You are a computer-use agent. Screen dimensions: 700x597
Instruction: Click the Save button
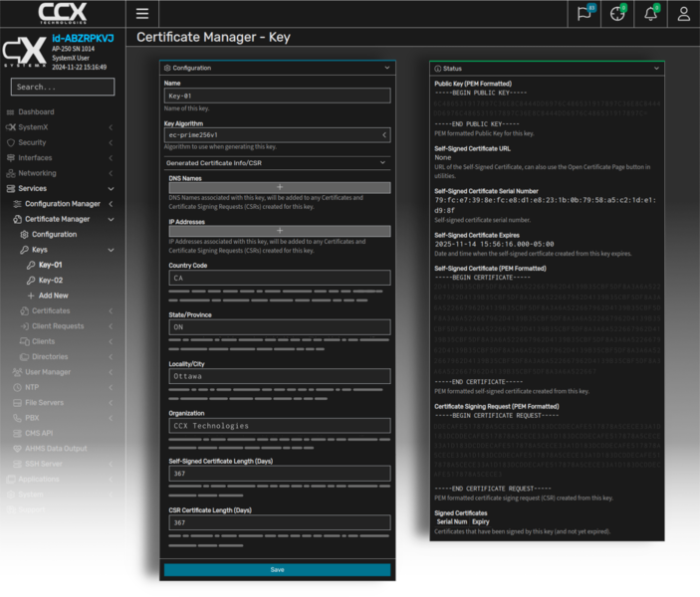coord(277,570)
